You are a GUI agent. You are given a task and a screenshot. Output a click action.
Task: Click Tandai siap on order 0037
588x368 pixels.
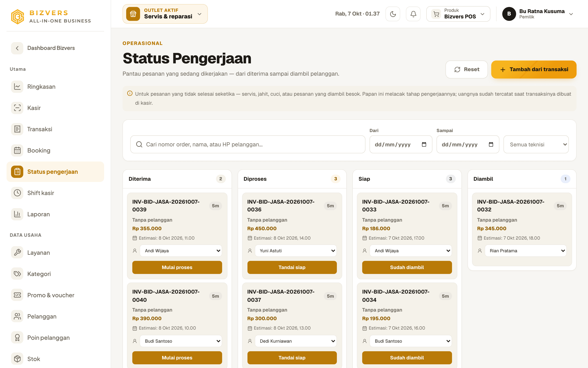(x=292, y=358)
